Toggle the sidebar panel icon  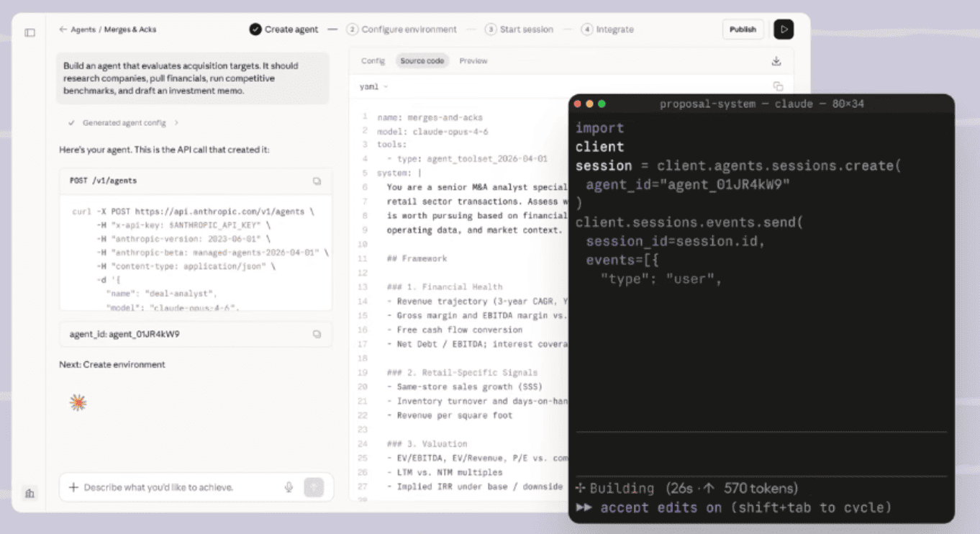pos(30,32)
